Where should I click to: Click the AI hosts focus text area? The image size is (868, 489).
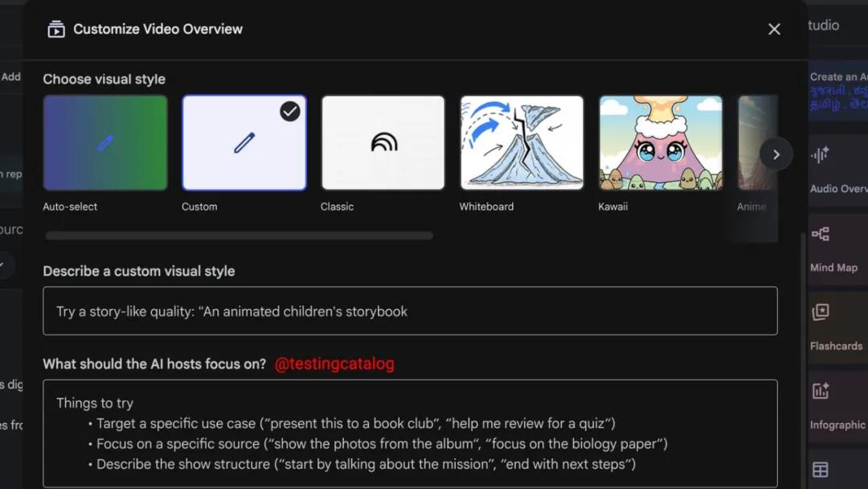click(410, 434)
